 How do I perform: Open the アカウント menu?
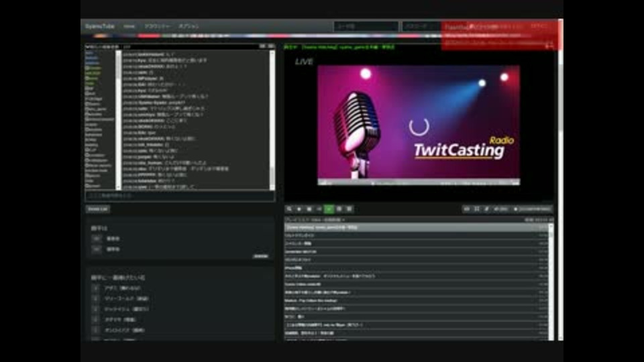(157, 26)
